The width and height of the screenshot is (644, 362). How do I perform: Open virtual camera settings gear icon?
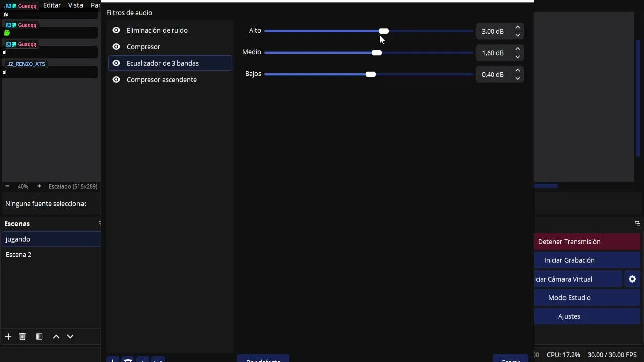click(x=632, y=279)
